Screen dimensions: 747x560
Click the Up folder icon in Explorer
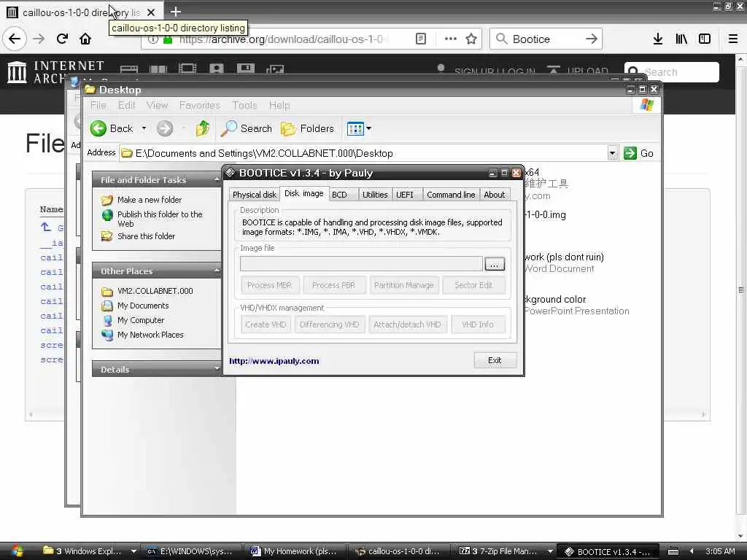203,128
